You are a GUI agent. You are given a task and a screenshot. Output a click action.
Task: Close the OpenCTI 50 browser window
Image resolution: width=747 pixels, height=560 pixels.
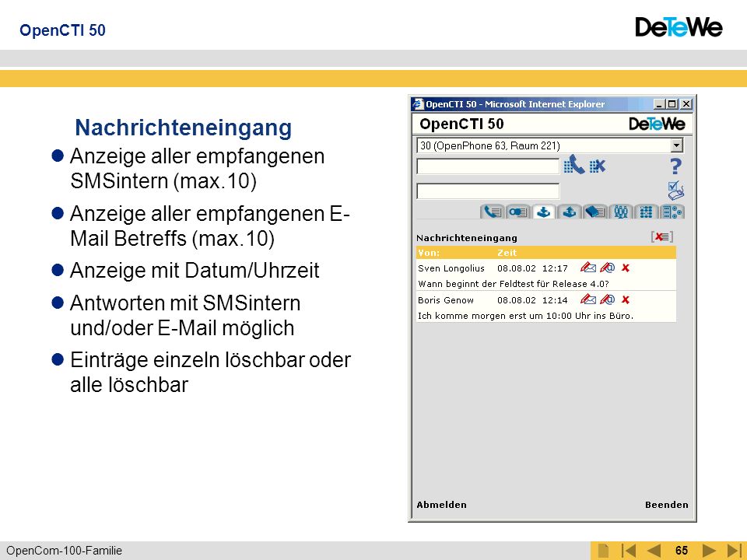pos(686,103)
